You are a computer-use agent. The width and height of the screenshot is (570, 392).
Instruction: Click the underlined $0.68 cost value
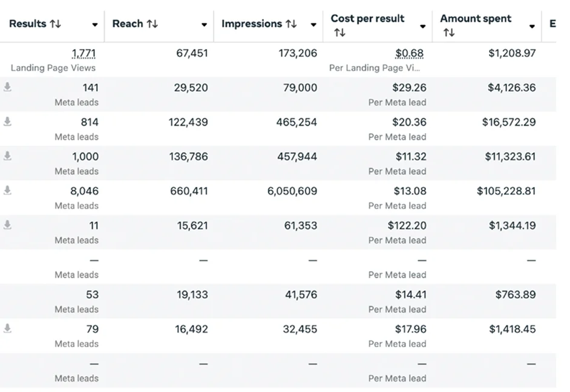410,53
